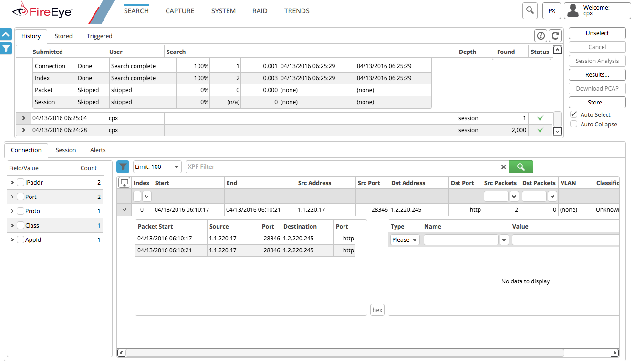This screenshot has height=364, width=635.
Task: Expand the Proto tree row
Action: (x=12, y=211)
